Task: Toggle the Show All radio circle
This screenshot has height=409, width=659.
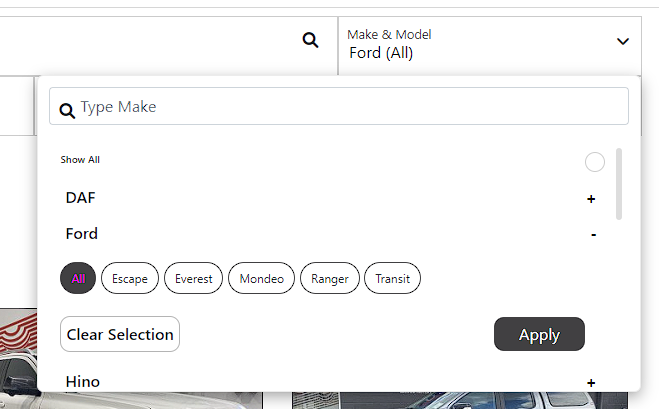Action: [x=595, y=162]
